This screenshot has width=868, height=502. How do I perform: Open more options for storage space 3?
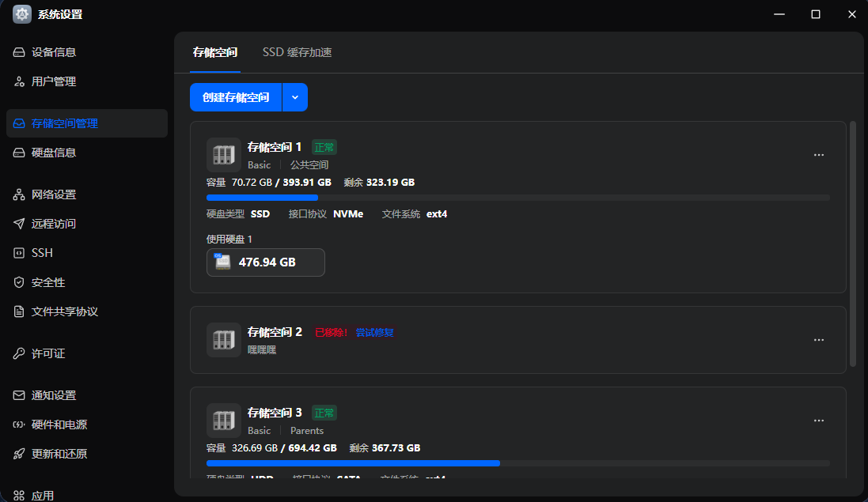click(819, 421)
